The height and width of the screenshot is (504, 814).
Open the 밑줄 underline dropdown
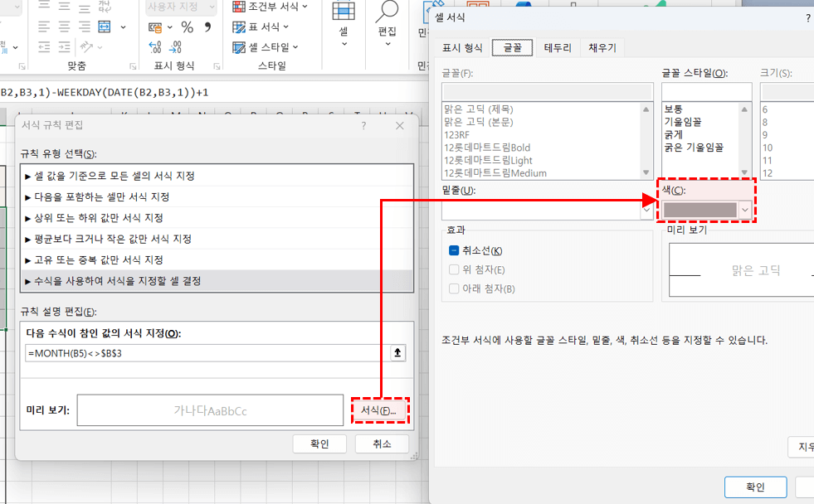[646, 209]
